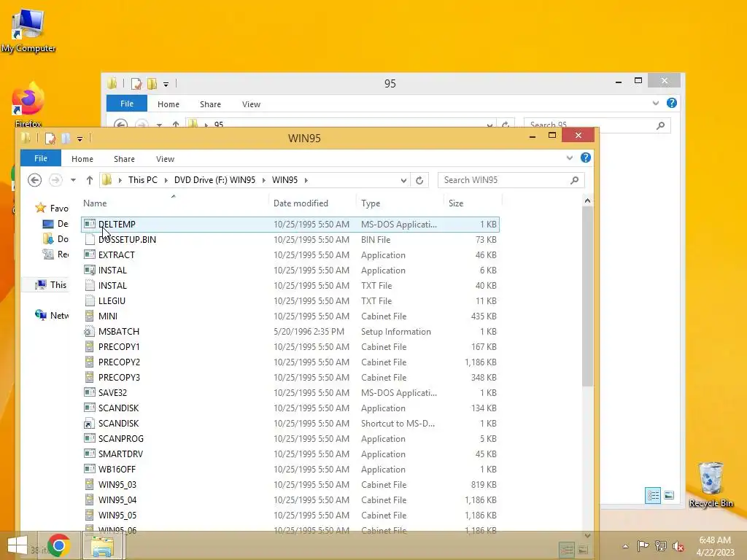Open the Share tab in the 95 window
Image resolution: width=747 pixels, height=560 pixels.
[210, 104]
